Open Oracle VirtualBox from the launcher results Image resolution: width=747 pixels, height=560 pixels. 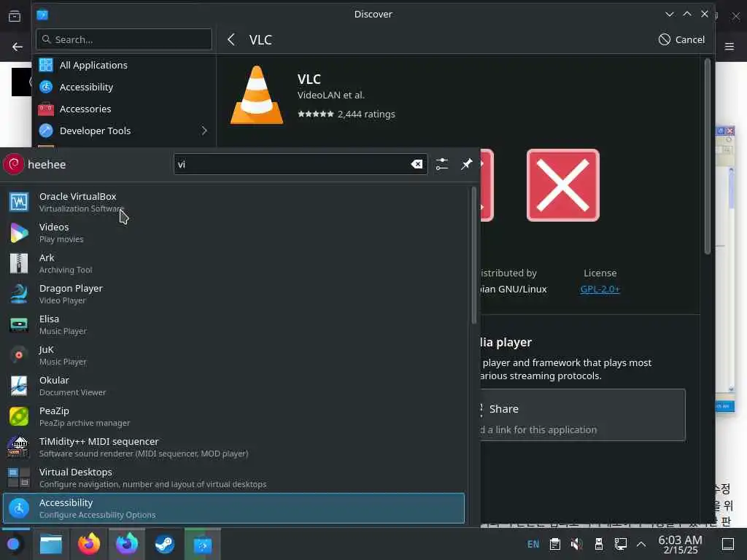click(x=233, y=202)
